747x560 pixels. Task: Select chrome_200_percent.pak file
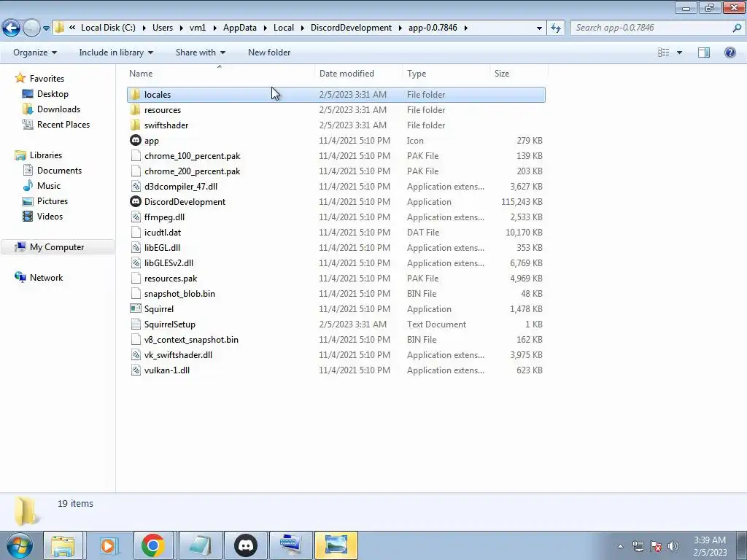[x=192, y=171]
